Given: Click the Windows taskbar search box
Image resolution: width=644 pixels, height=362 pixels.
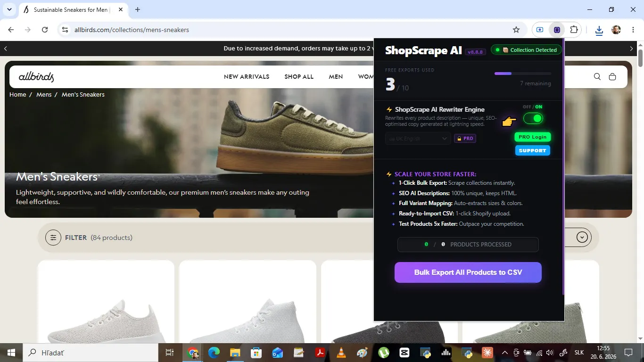Looking at the screenshot, I should pyautogui.click(x=91, y=353).
